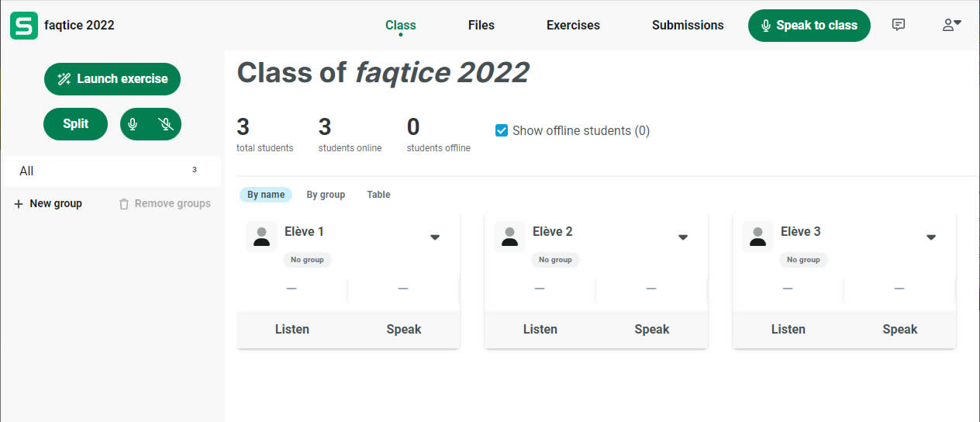Go to the Submissions tab

tap(688, 25)
